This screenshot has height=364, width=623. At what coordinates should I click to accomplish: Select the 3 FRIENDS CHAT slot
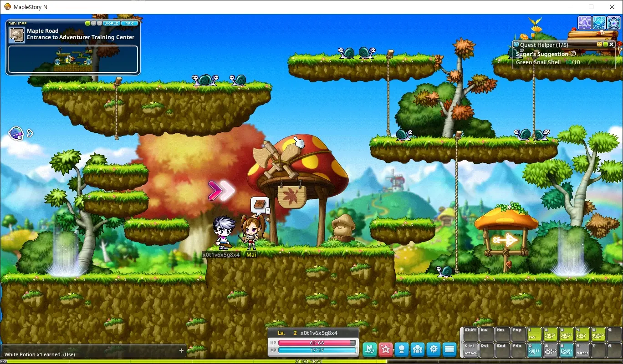pos(567,334)
